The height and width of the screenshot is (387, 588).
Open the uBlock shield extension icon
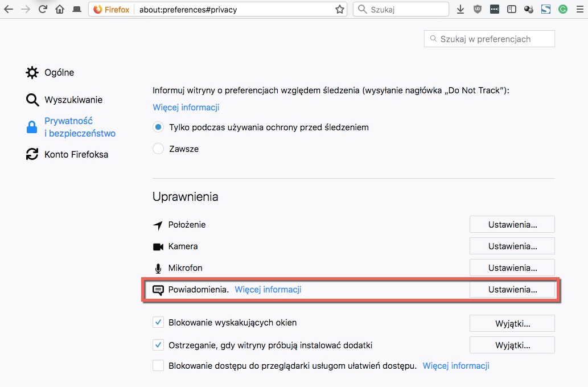coord(478,9)
